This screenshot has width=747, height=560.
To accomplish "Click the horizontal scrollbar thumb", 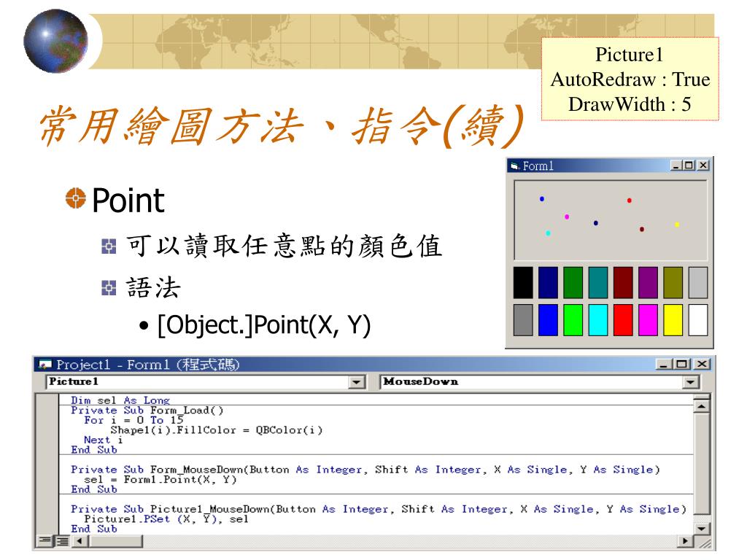I will 115,541.
